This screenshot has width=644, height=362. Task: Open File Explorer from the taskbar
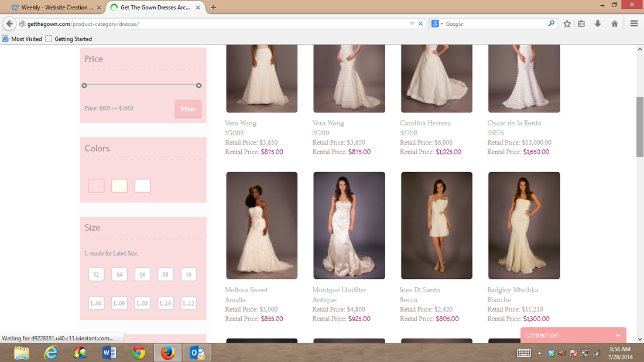(x=21, y=353)
